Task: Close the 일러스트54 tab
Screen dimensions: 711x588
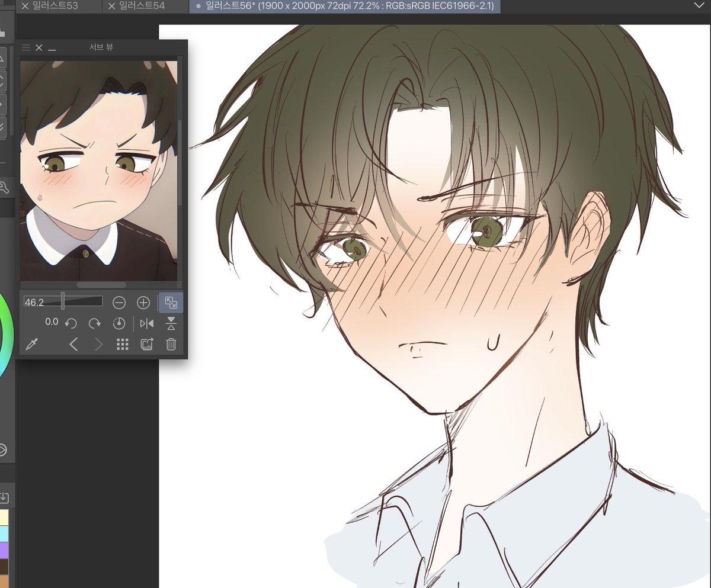Action: pos(111,7)
